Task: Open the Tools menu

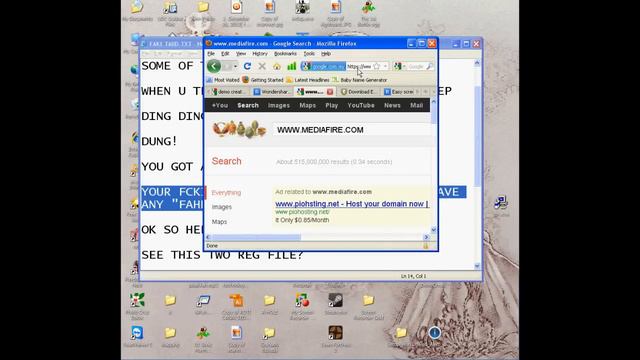Action: pos(309,54)
